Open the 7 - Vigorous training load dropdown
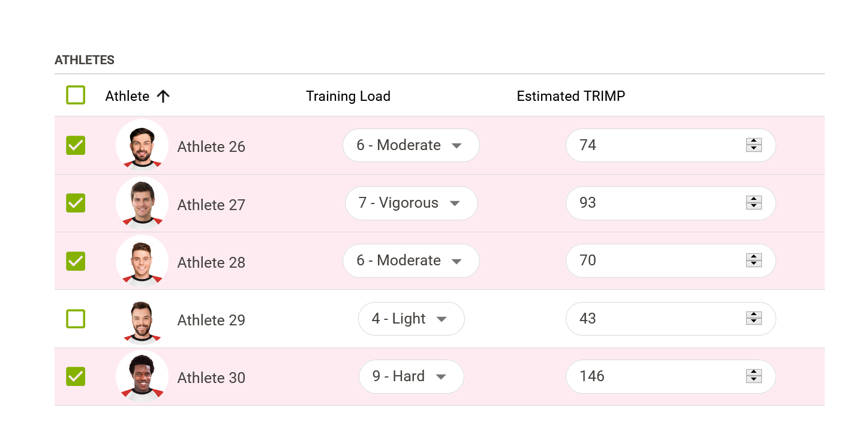This screenshot has height=443, width=868. pos(412,203)
